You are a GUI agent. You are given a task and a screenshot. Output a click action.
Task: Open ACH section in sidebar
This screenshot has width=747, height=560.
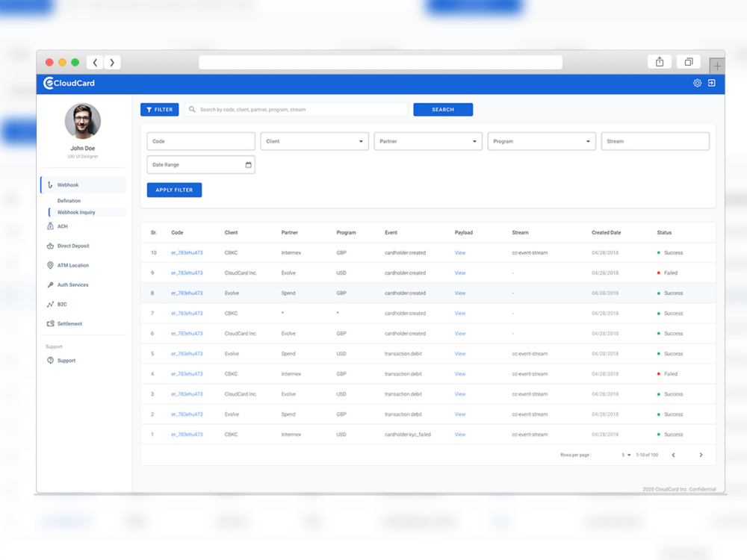tap(63, 227)
